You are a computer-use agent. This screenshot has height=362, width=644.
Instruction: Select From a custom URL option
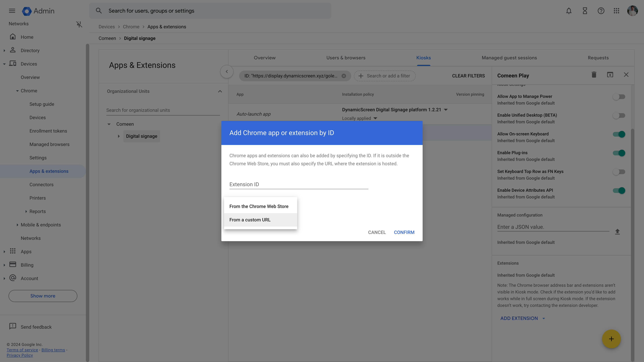tap(260, 220)
